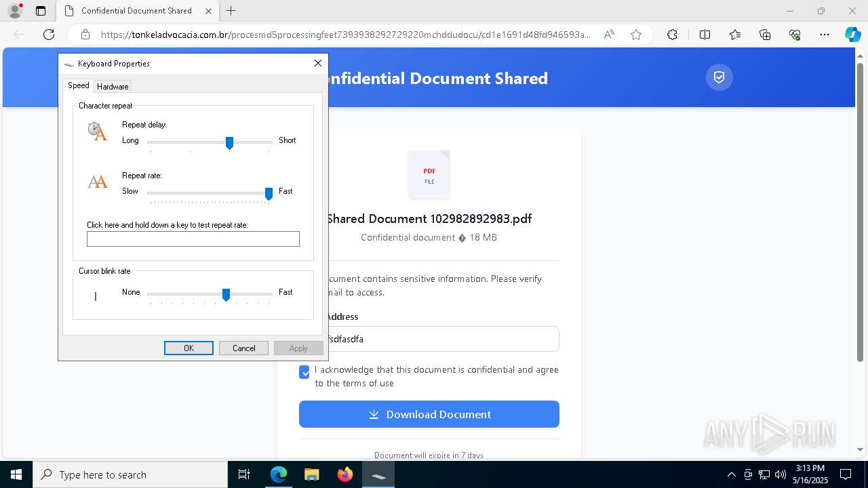Open Browser essentials icon

pos(795,35)
